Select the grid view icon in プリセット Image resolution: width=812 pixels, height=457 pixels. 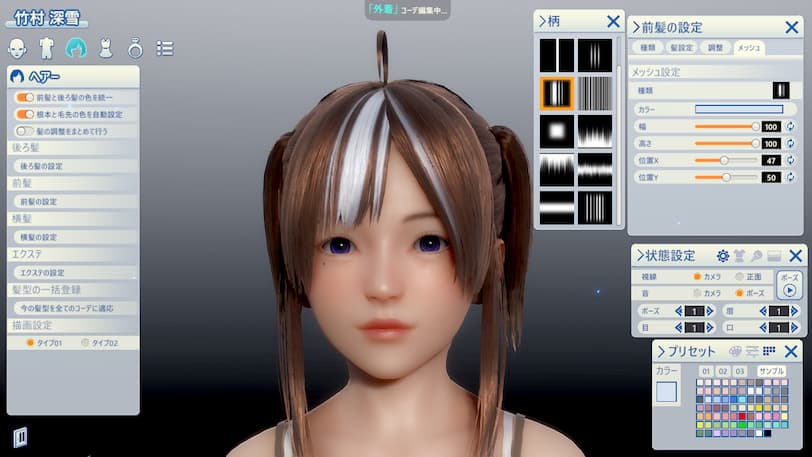[x=769, y=351]
